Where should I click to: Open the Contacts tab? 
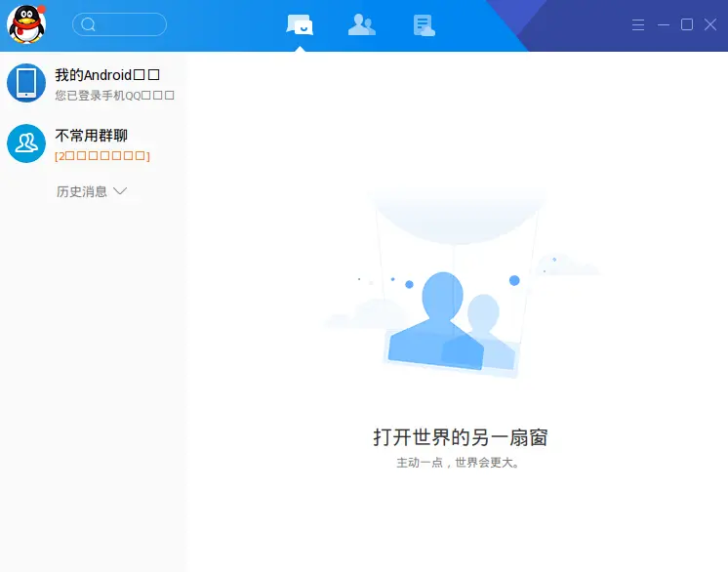click(x=362, y=25)
